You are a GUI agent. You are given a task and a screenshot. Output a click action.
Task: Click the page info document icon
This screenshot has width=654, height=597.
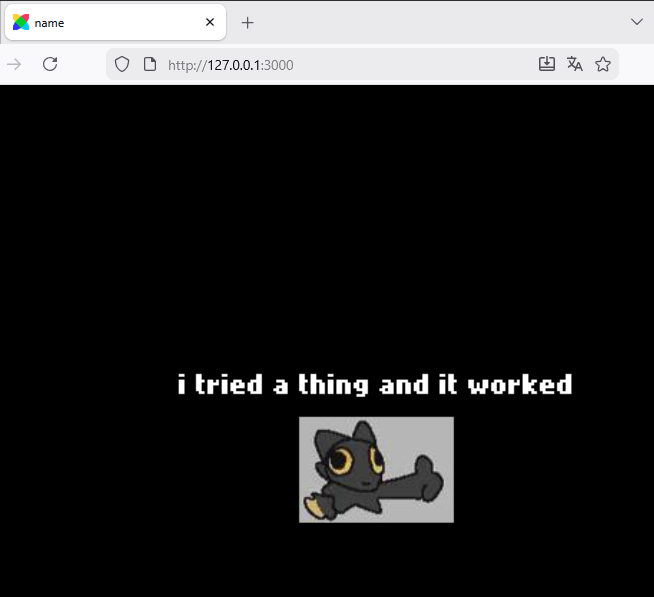tap(150, 64)
